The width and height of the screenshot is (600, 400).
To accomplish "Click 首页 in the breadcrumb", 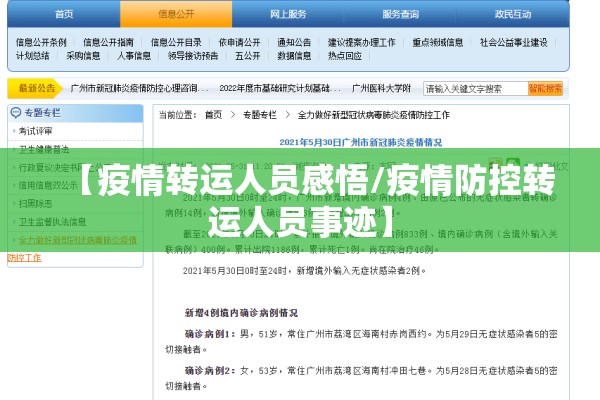I will (x=213, y=115).
